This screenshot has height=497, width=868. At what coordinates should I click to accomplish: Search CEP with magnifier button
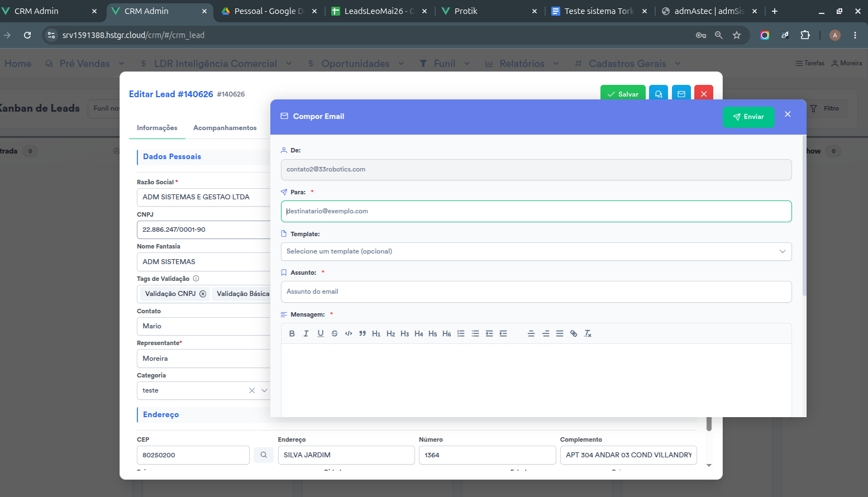pos(264,455)
